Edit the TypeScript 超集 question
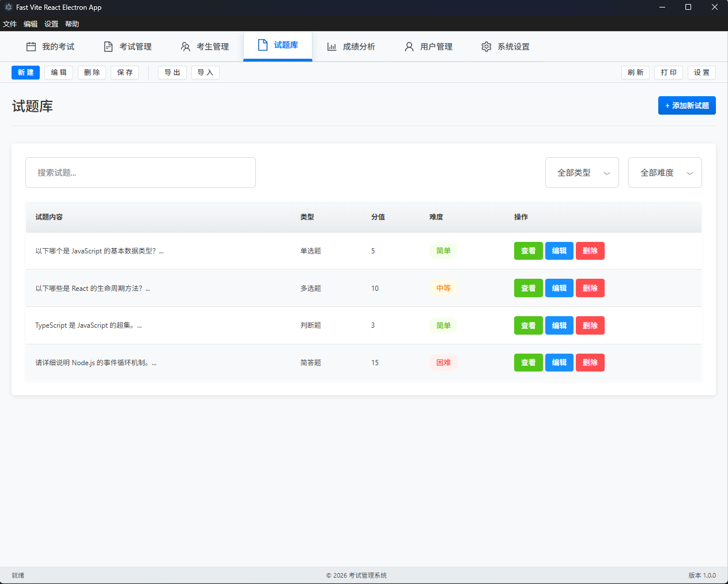 tap(559, 325)
